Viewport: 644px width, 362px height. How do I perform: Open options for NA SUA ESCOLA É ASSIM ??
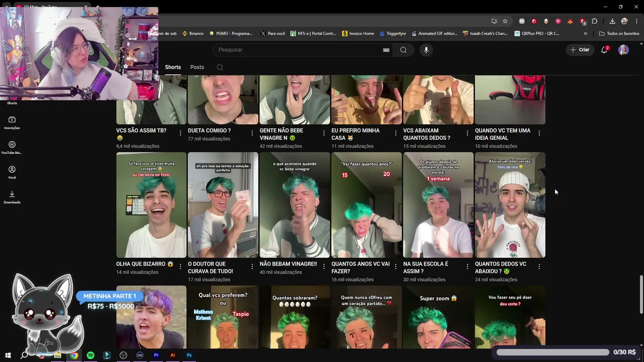tap(467, 266)
